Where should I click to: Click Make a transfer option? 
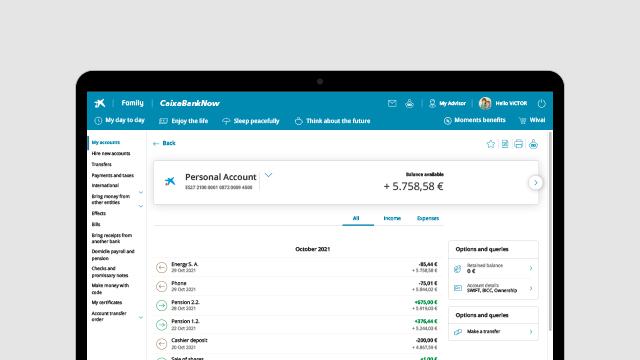pos(493,332)
